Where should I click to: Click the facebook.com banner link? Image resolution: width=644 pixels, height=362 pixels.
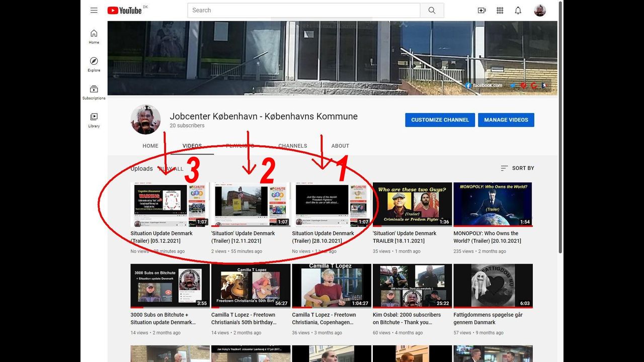pos(484,85)
